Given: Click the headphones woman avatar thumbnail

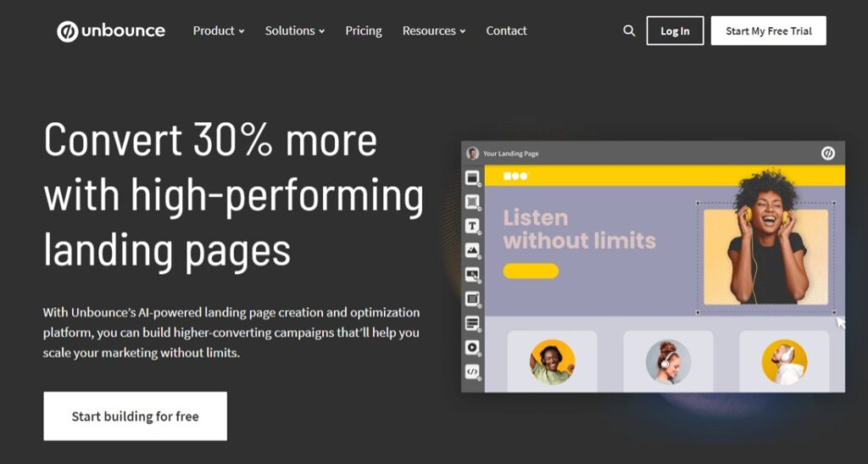Looking at the screenshot, I should click(x=668, y=362).
